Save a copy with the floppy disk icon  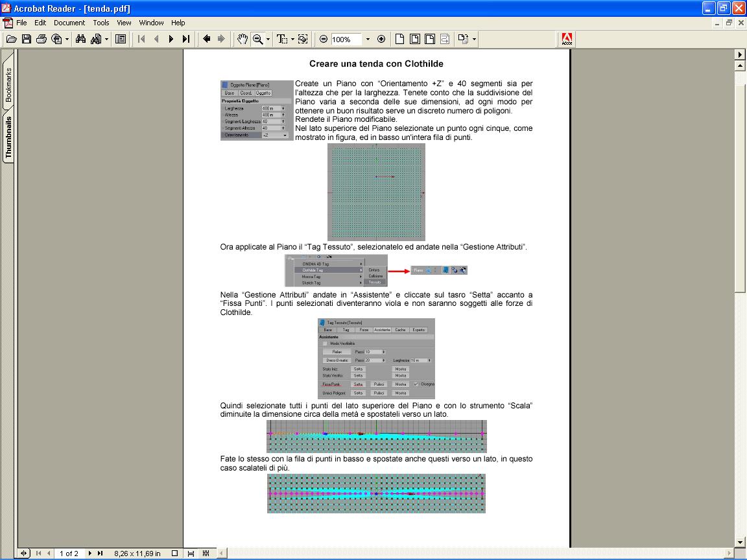(27, 39)
